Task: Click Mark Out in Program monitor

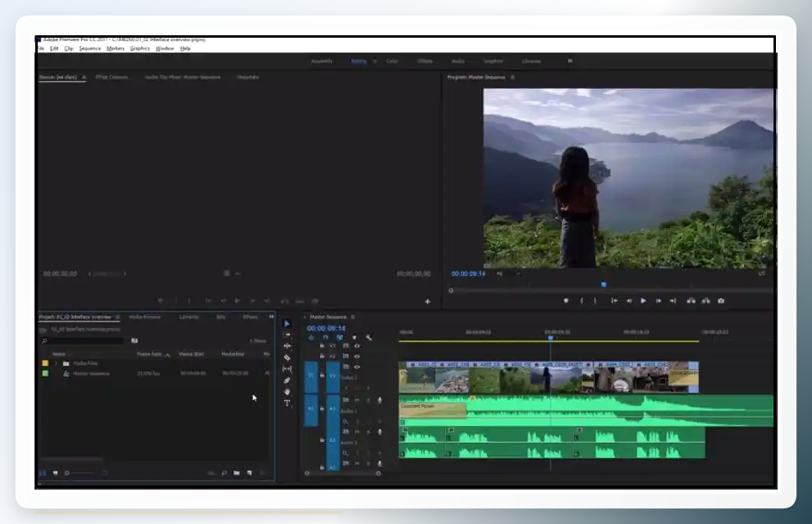Action: pos(595,301)
